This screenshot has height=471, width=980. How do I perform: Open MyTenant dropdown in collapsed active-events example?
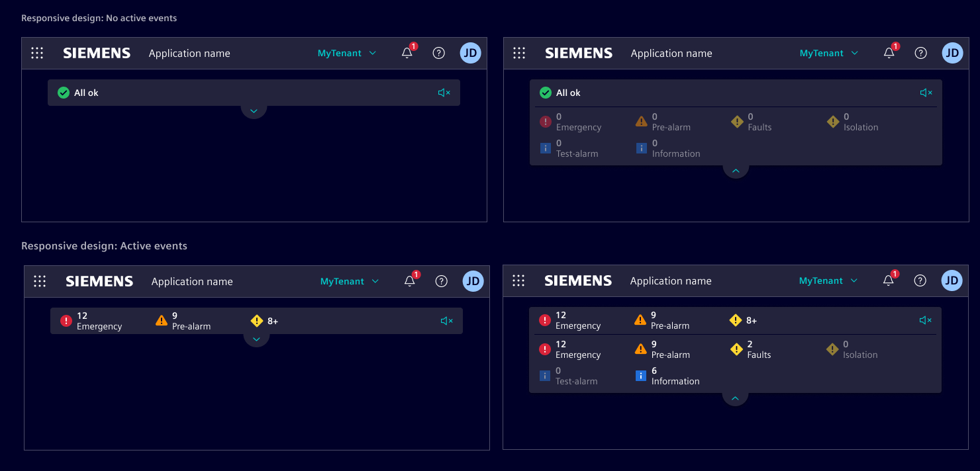pos(350,281)
